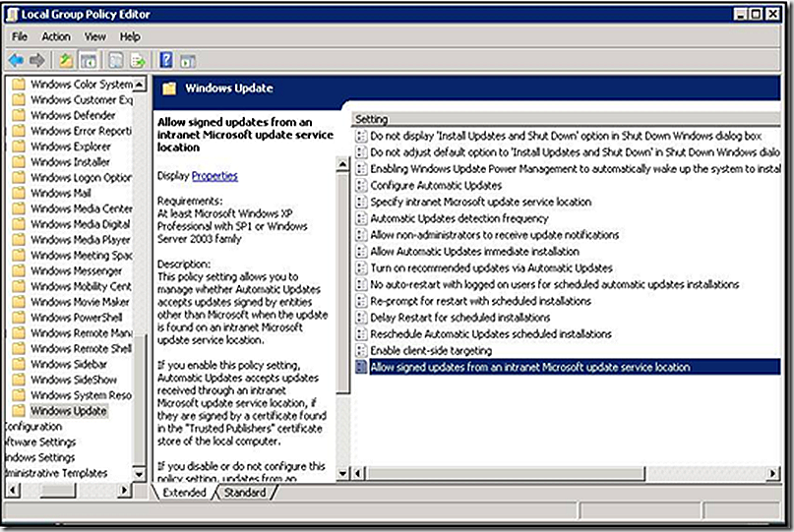The image size is (794, 532).
Task: Select Windows Color System in tree
Action: click(82, 84)
